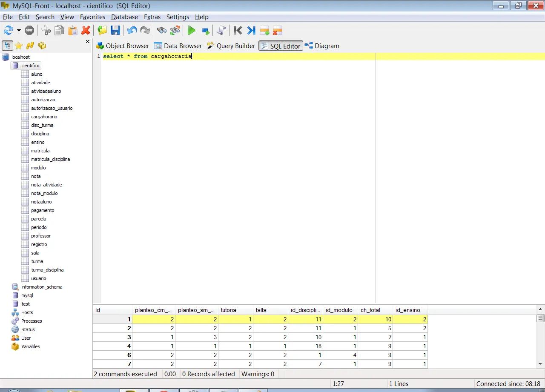Open the Diagram view
Image resolution: width=545 pixels, height=392 pixels.
(322, 46)
